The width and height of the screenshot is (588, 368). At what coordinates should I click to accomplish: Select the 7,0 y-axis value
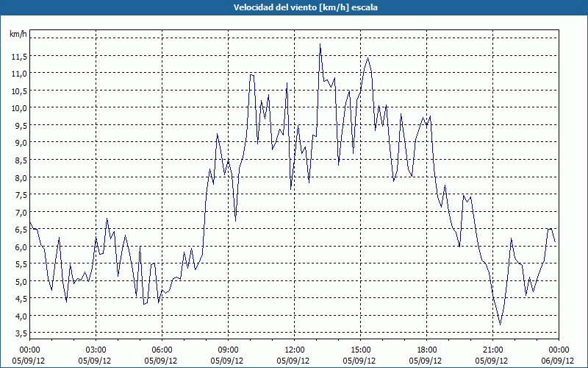21,212
